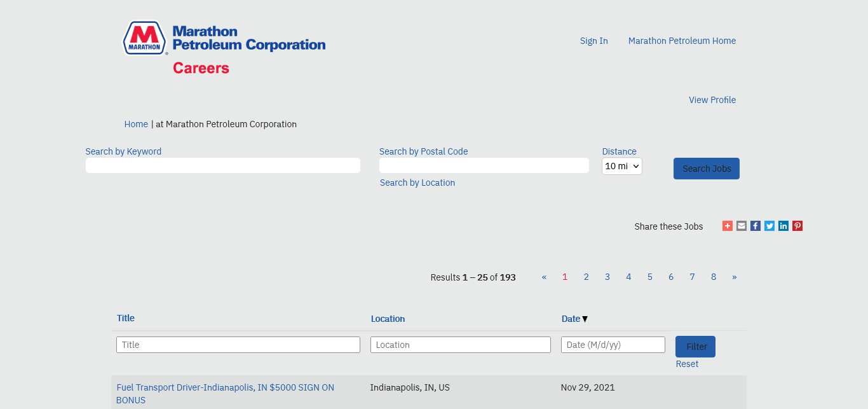
Task: Share these jobs via email icon
Action: click(742, 226)
